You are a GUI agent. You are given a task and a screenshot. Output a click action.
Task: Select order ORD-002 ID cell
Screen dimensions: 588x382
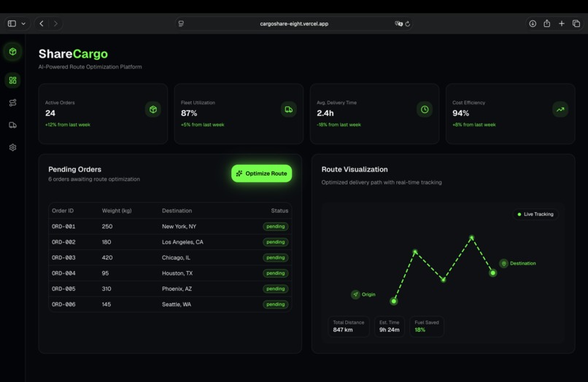[x=63, y=242]
